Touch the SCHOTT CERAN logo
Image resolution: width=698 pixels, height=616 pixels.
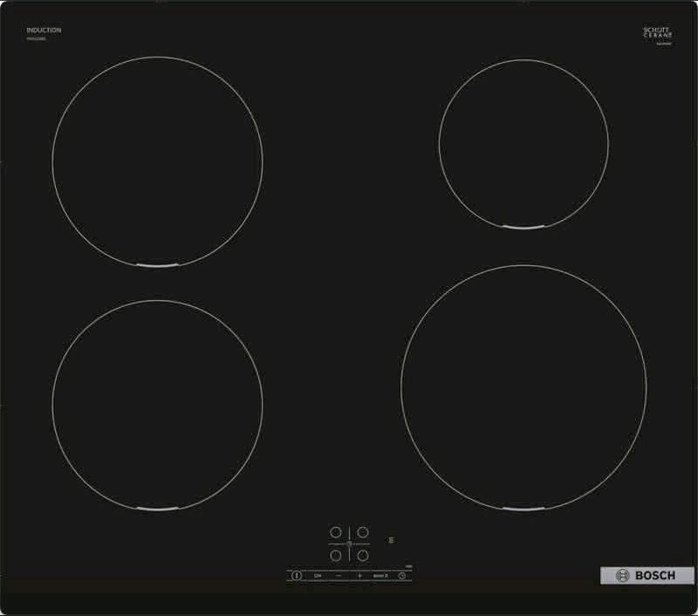657,33
